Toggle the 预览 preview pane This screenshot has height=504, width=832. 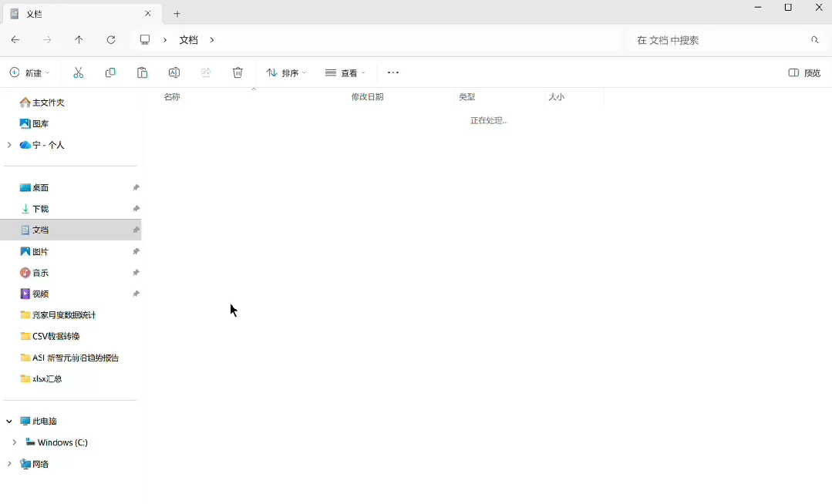click(804, 72)
